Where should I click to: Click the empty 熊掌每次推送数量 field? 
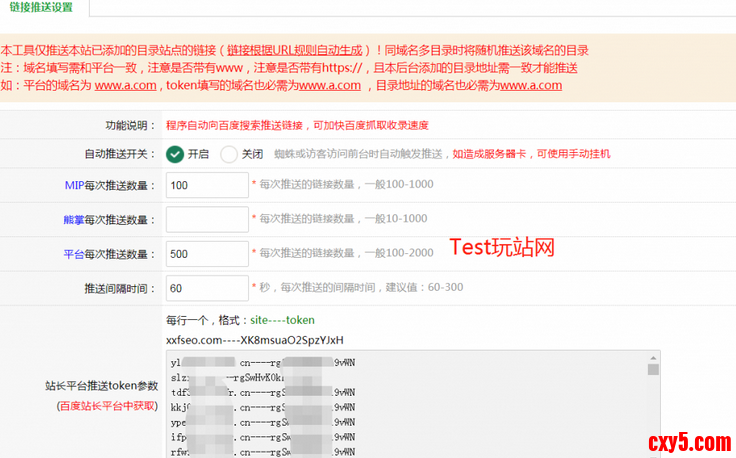click(x=207, y=219)
